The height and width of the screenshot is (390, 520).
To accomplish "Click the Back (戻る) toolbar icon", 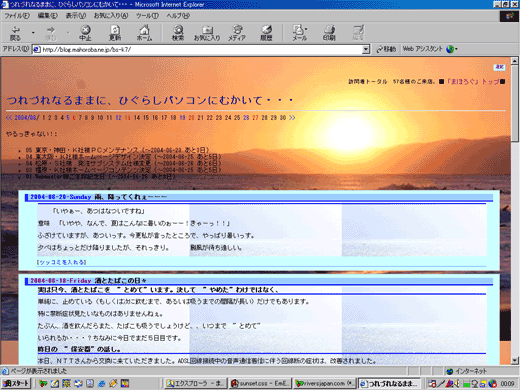I will [15, 33].
